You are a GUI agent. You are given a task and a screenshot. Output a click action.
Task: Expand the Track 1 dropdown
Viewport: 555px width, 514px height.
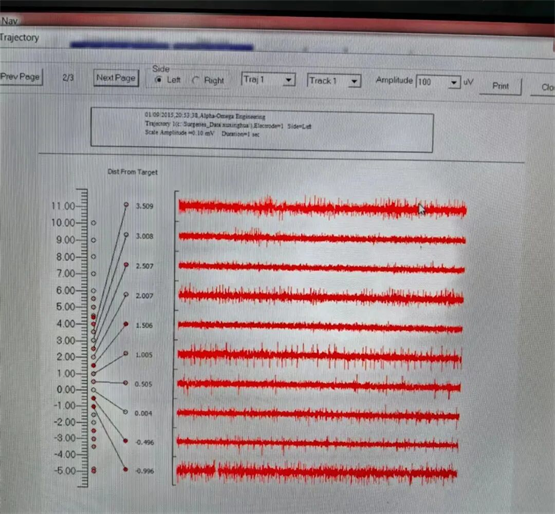[x=334, y=81]
